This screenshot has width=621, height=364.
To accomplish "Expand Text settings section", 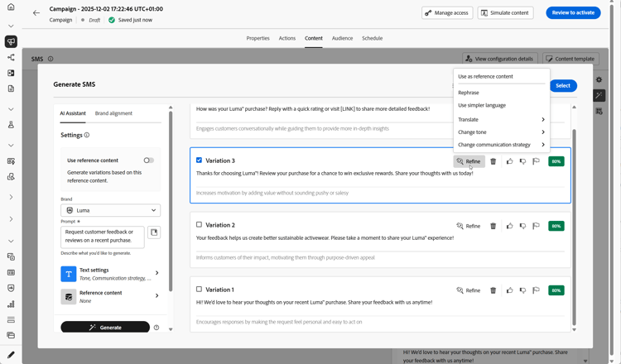I will [110, 274].
